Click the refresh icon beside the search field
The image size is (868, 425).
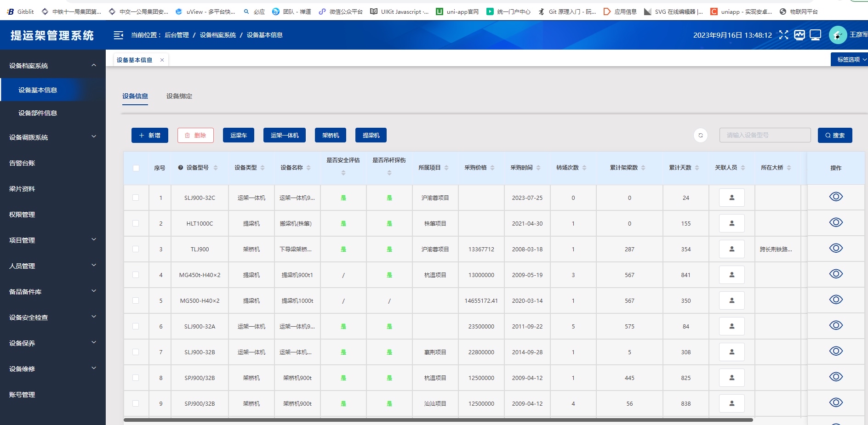[701, 135]
